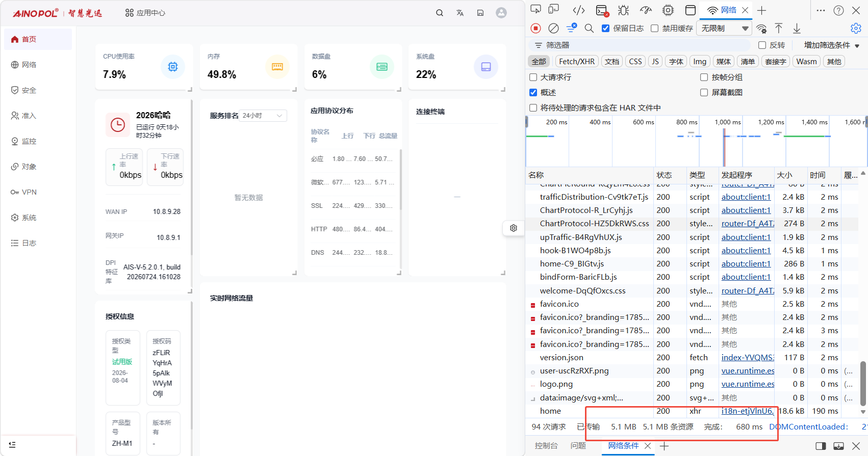Screen dimensions: 868x456
Task: Click the 数据盘 disk icon
Action: 382,67
